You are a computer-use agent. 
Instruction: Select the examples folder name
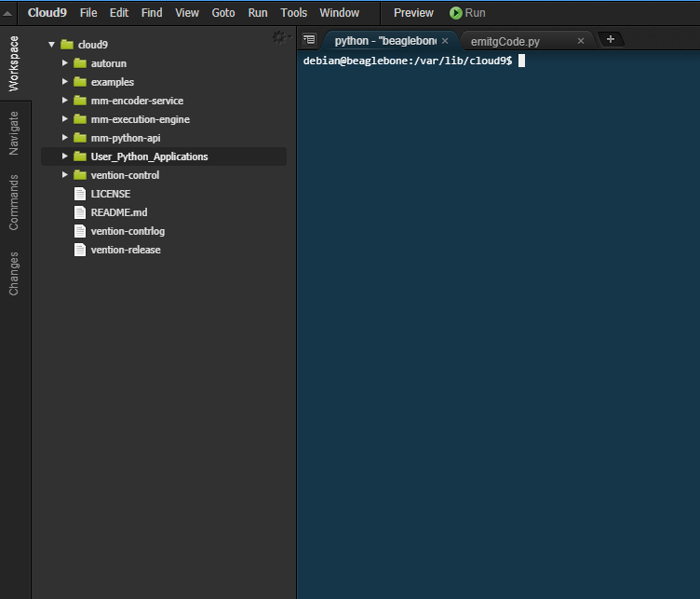113,82
